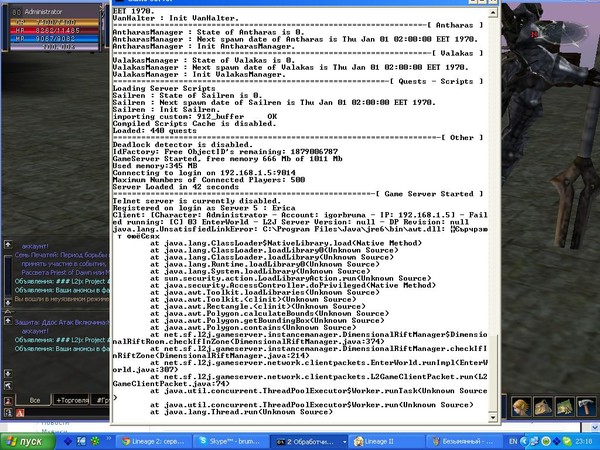Click the scroll-down arrow in the lower chat pane
The image size is (600, 450).
click(8, 373)
